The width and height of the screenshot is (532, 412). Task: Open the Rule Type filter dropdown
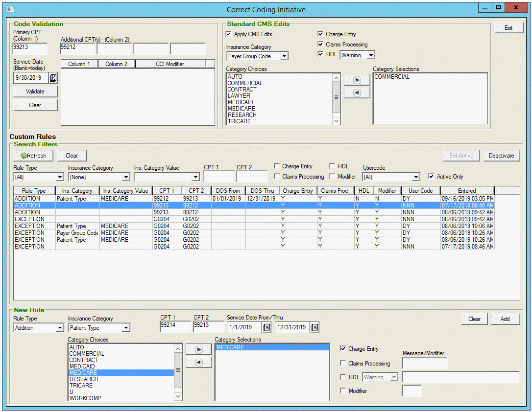pyautogui.click(x=60, y=177)
